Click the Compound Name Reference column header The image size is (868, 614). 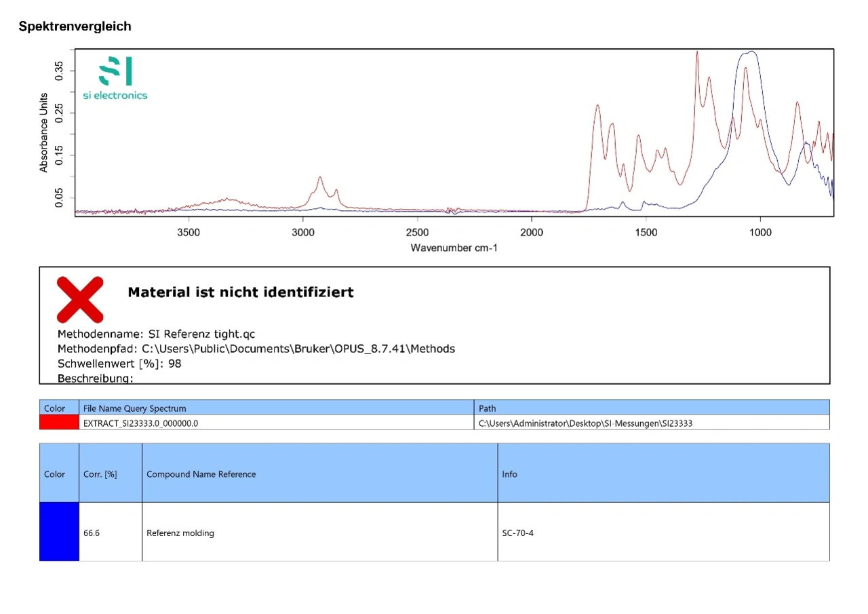pos(201,474)
